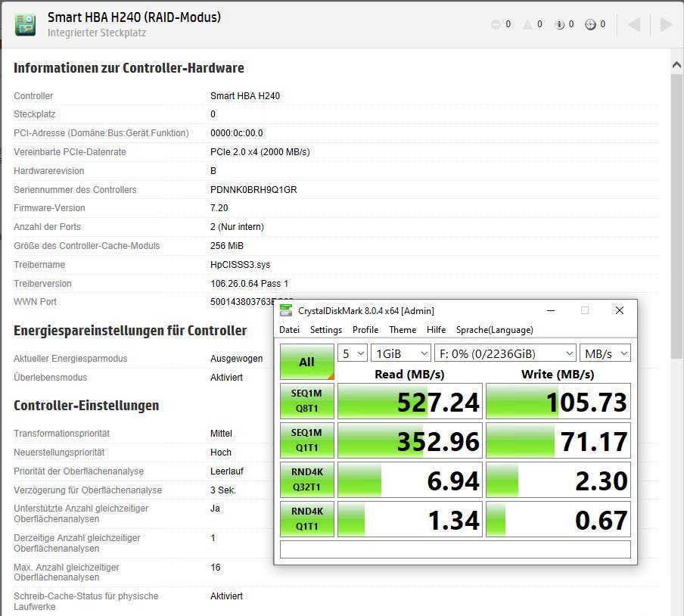
Task: Run the SEQ1M Q8T1 test
Action: 307,401
